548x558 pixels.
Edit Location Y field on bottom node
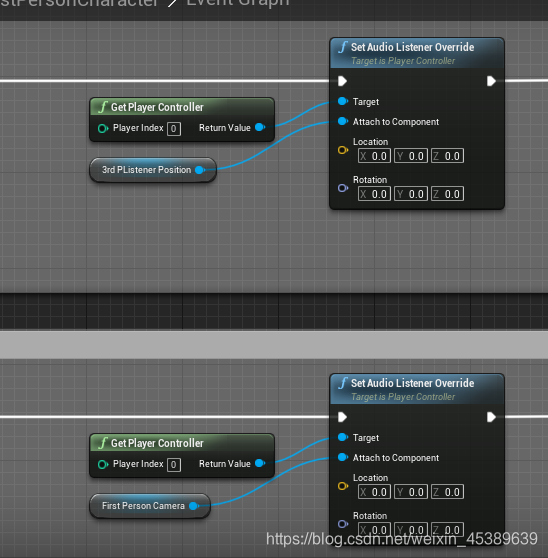[x=411, y=492]
